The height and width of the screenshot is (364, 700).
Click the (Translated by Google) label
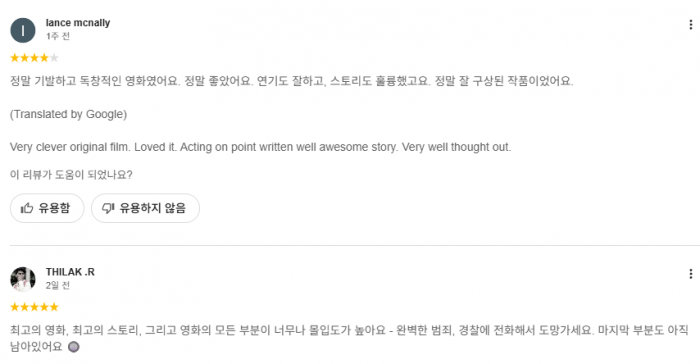pyautogui.click(x=68, y=114)
